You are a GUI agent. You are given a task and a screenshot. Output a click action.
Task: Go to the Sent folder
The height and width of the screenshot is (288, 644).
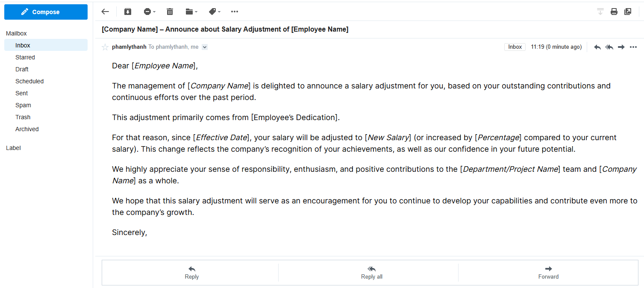[22, 93]
